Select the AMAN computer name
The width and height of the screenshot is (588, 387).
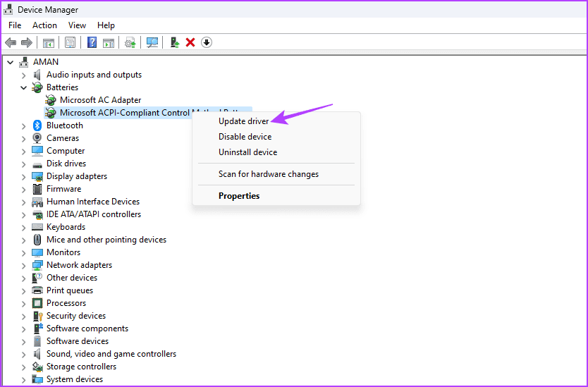(46, 61)
